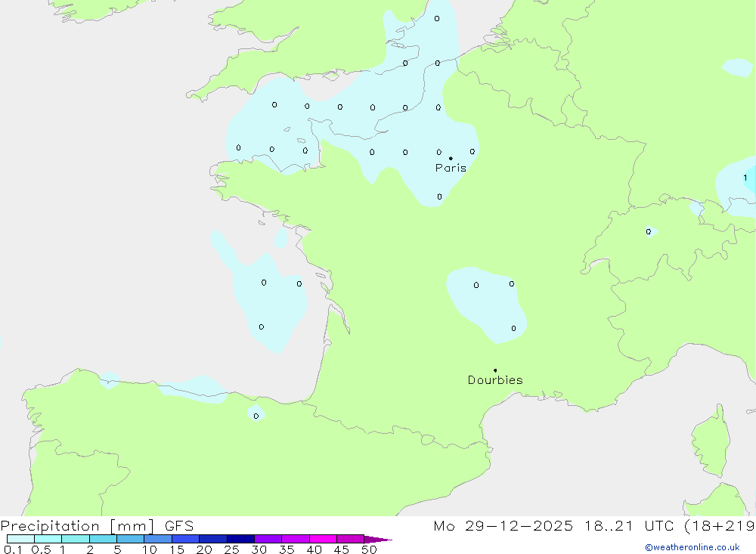Click the 0 value in northern Spain
The width and height of the screenshot is (756, 554).
(256, 416)
